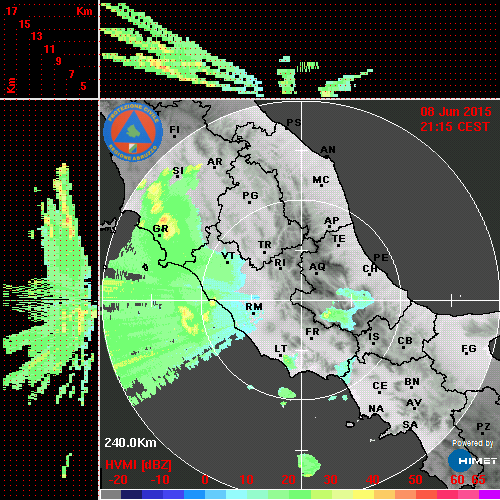Click the 7 height scale label
The width and height of the screenshot is (500, 500).
[71, 74]
